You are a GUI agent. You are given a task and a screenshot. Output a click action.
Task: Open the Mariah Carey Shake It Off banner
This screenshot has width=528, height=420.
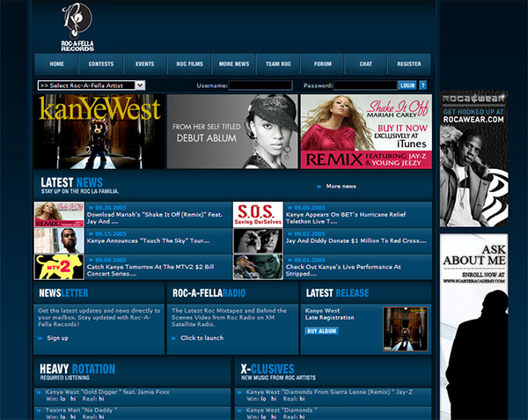[366, 131]
